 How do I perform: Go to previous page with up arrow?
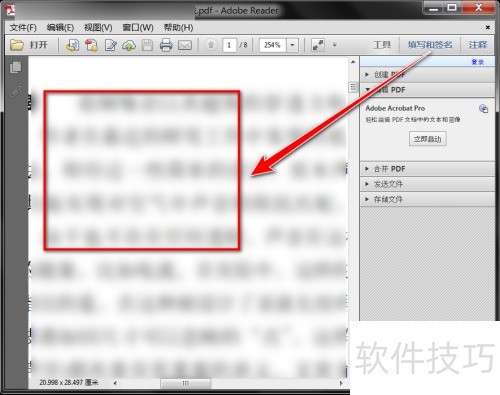pos(211,45)
